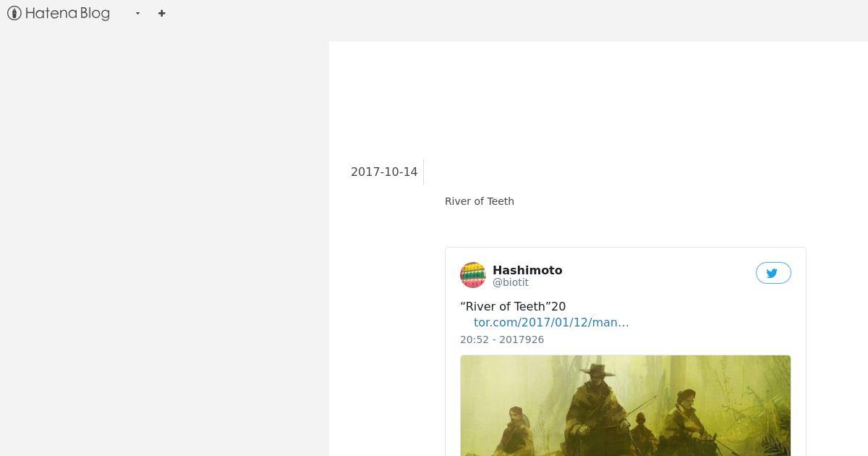
Task: Click the Twitter bird icon button
Action: 773,273
